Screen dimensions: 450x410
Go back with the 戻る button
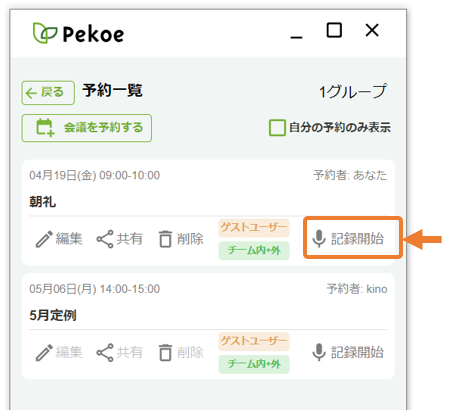[48, 93]
